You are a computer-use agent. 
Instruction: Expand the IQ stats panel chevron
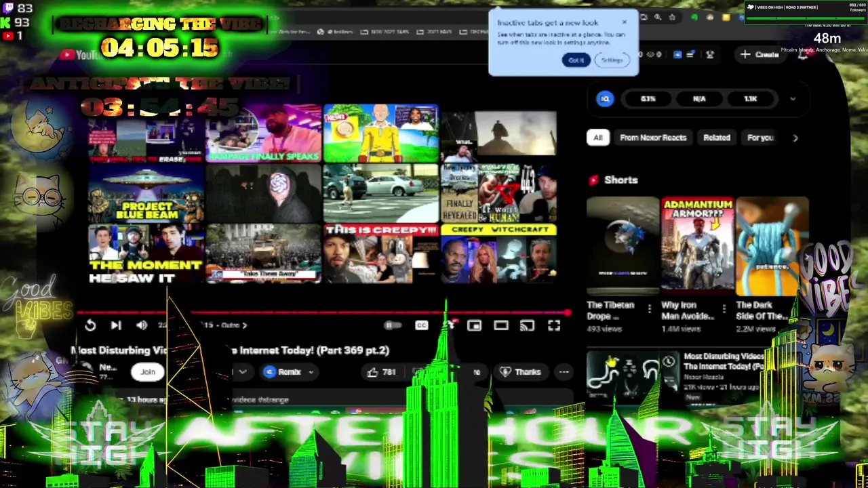pyautogui.click(x=792, y=99)
